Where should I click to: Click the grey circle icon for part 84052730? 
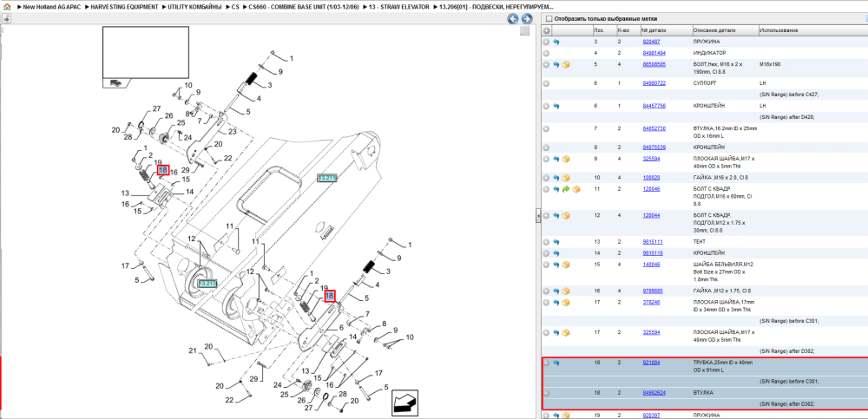[x=546, y=128]
